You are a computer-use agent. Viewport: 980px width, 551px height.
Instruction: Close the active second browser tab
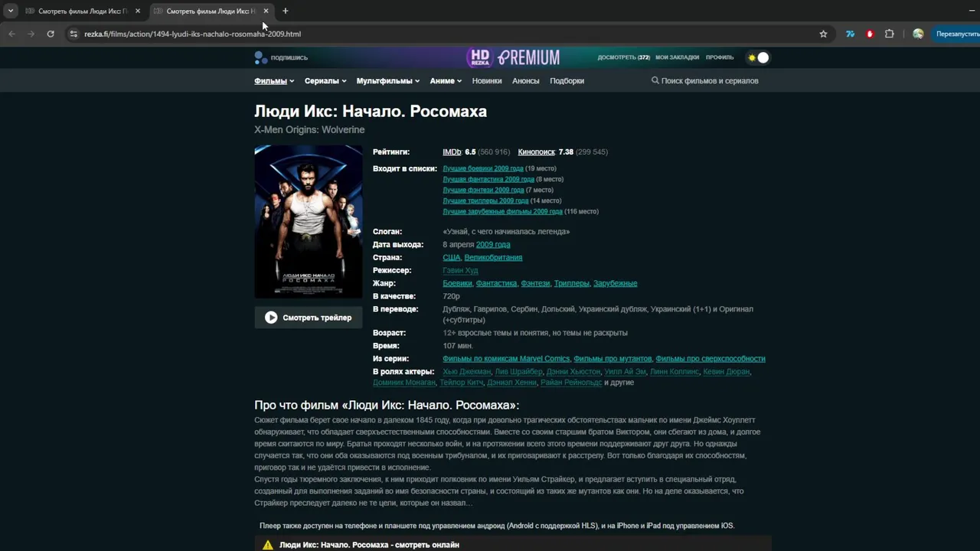pos(266,11)
